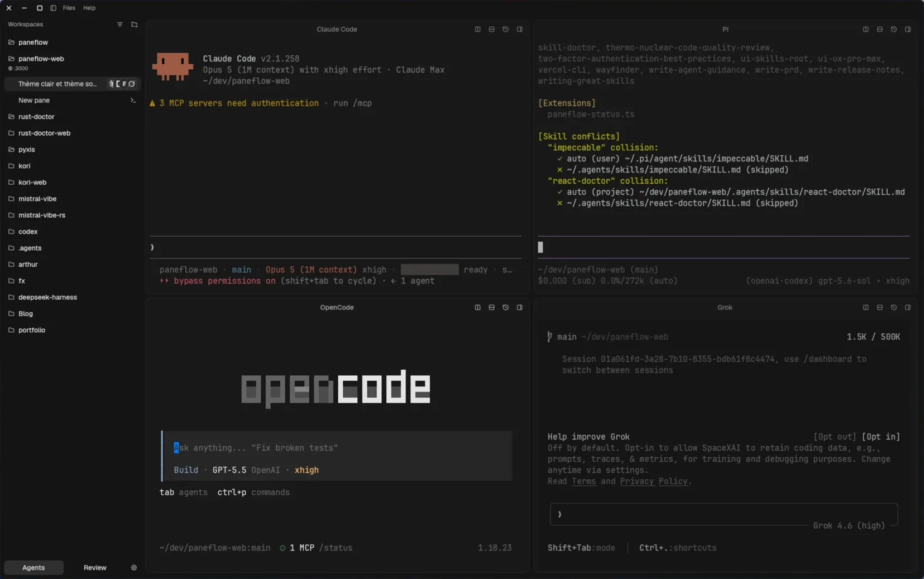Click Opt out for Help improve Grok
The image size is (924, 579).
click(x=835, y=437)
